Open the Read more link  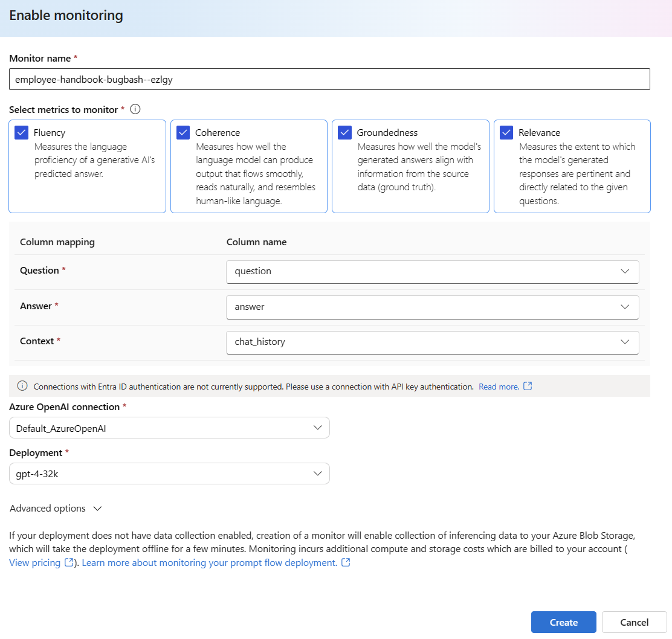[499, 387]
